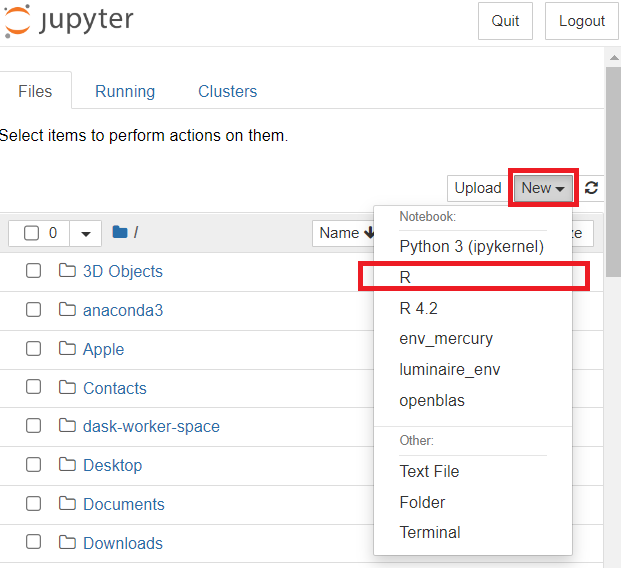Screen dimensions: 621x568
Task: Open the Documents folder link
Action: point(124,504)
